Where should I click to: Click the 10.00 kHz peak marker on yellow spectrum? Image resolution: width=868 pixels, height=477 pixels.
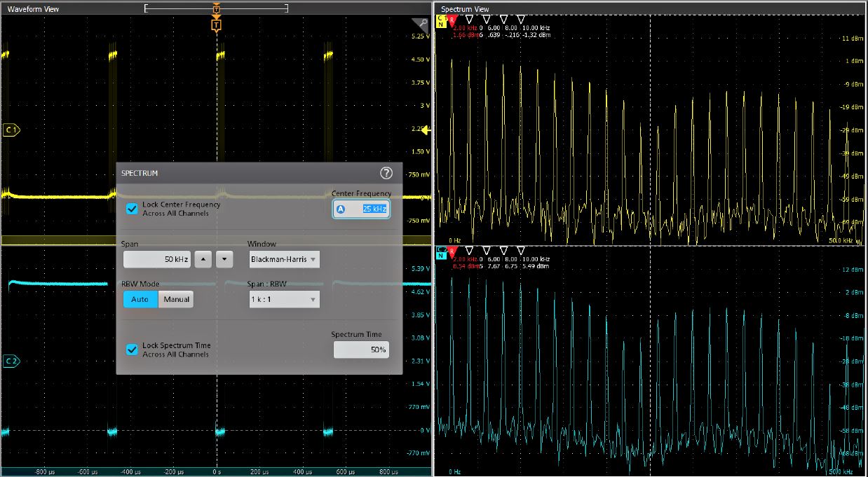tap(520, 19)
